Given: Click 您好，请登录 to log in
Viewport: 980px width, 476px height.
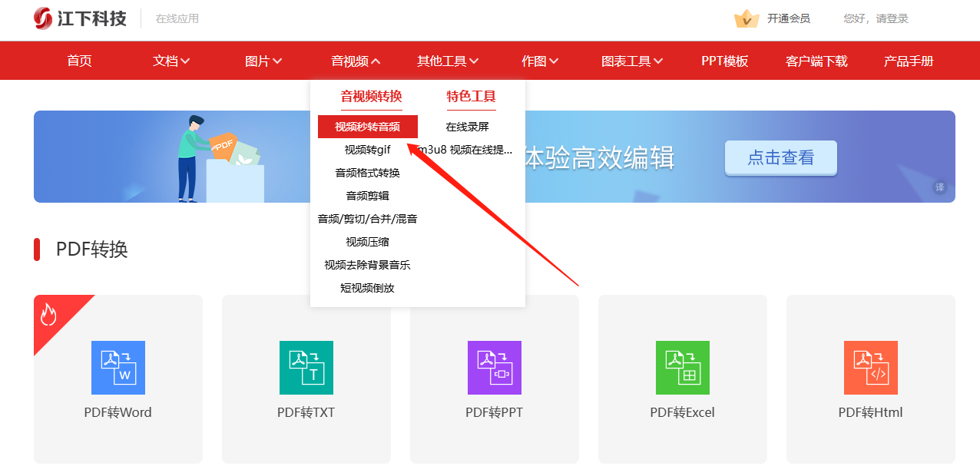Looking at the screenshot, I should coord(876,18).
